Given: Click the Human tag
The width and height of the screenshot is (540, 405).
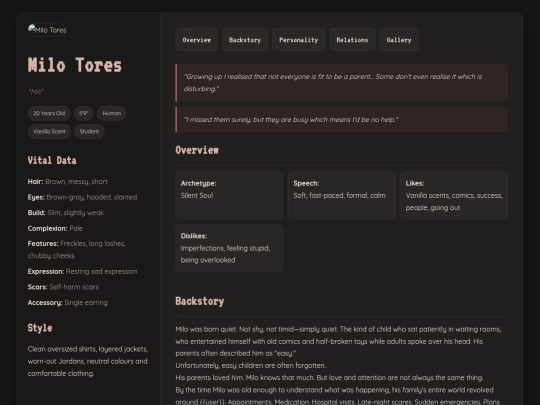Looking at the screenshot, I should pos(112,113).
